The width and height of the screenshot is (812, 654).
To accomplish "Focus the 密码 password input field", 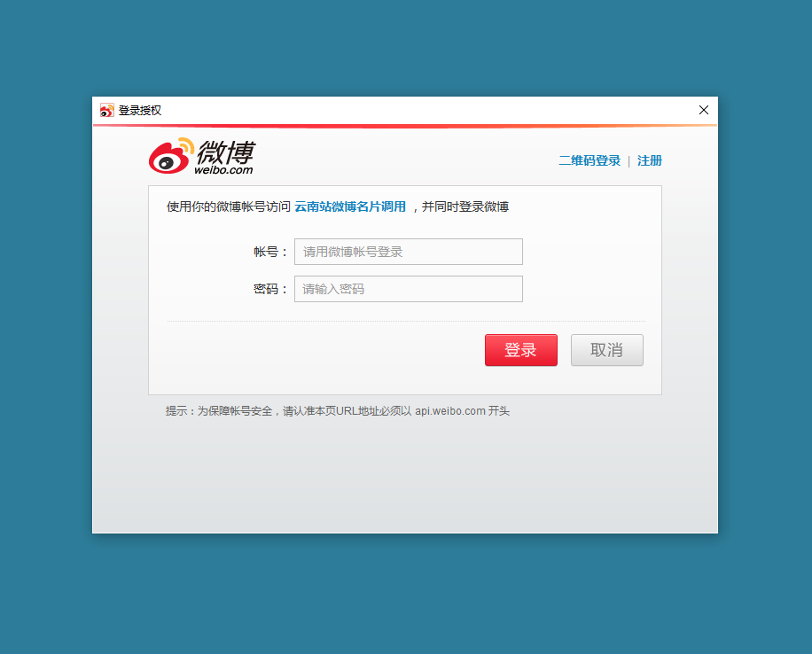I will [409, 289].
